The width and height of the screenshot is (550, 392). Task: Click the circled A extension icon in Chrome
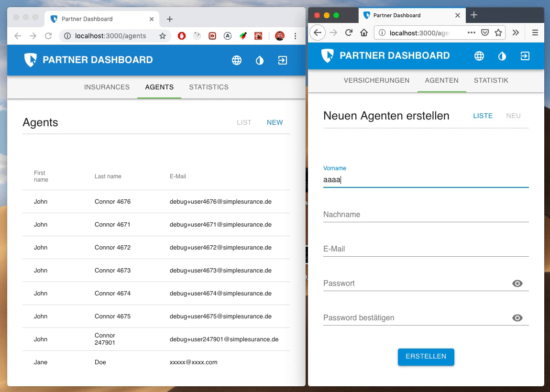228,36
